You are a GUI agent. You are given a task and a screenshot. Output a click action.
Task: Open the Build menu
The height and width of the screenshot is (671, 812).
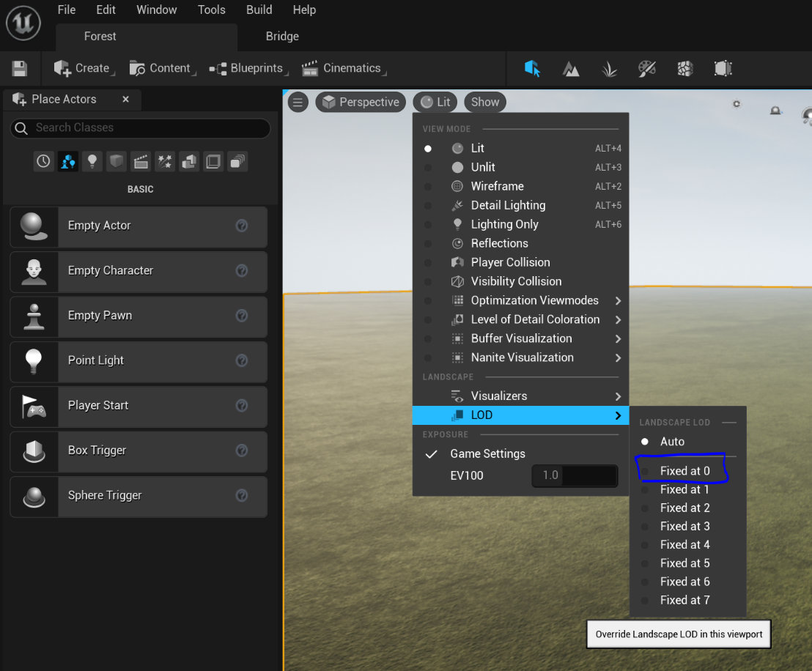point(259,10)
